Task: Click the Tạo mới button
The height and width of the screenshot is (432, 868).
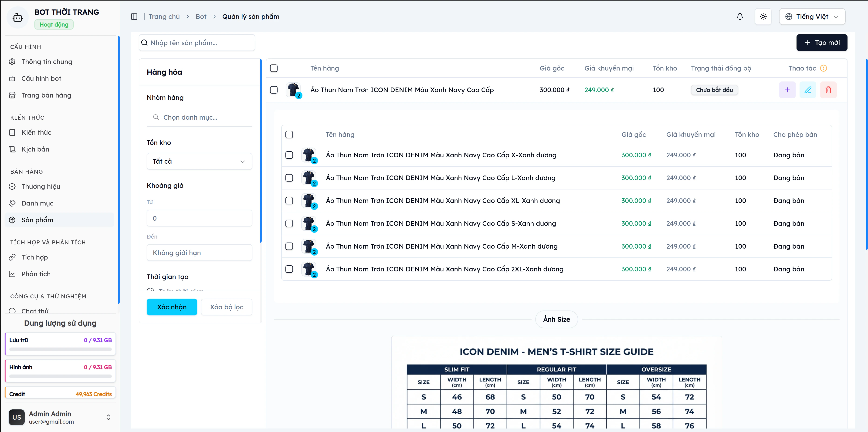Action: pos(821,43)
